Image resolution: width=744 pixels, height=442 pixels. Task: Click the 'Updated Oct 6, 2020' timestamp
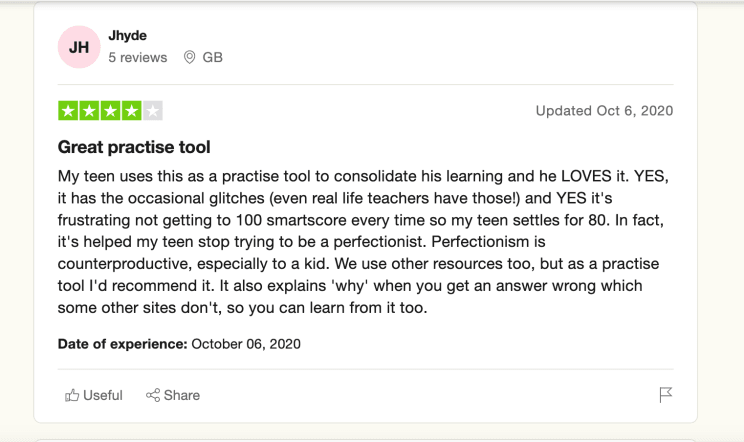[x=604, y=110]
